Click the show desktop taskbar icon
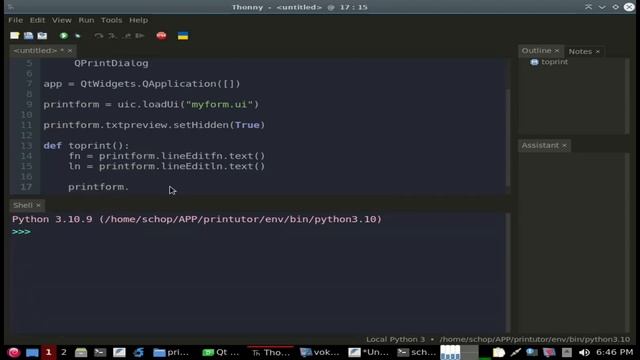Screen dimensions: 640x360 [x=32, y=352]
